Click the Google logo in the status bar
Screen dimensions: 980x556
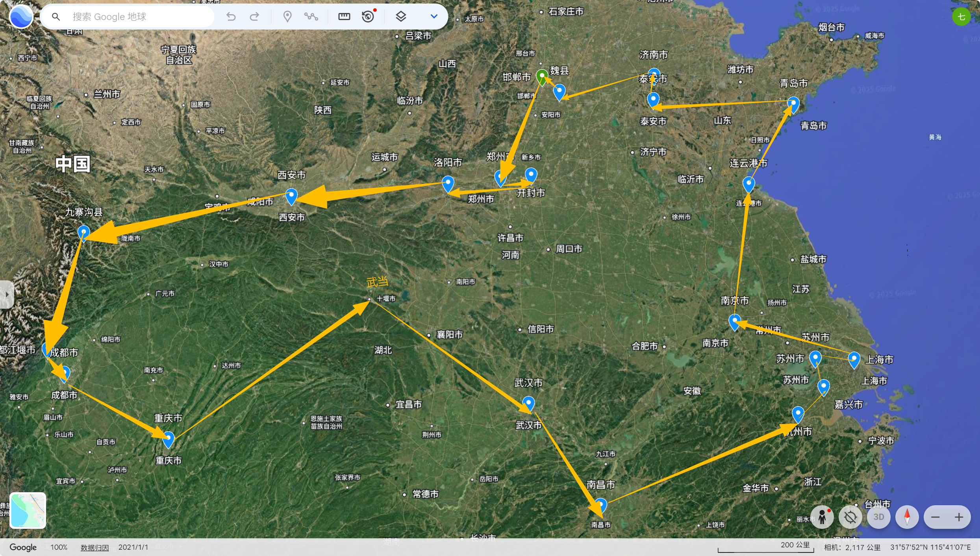click(23, 547)
